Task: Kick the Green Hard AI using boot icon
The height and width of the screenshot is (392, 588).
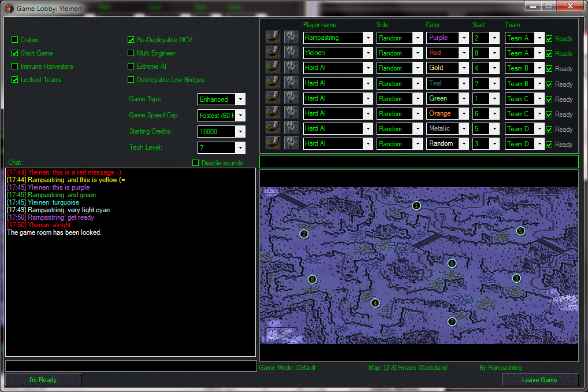Action: coord(273,98)
